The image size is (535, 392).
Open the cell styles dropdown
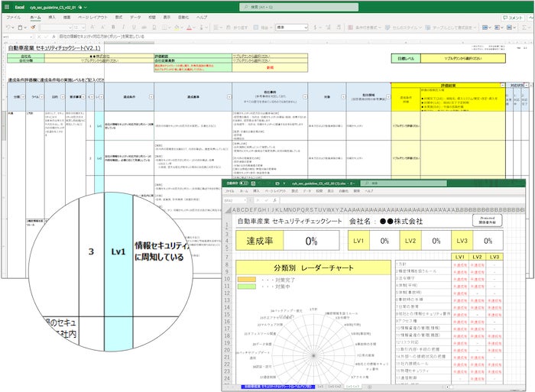tap(404, 28)
